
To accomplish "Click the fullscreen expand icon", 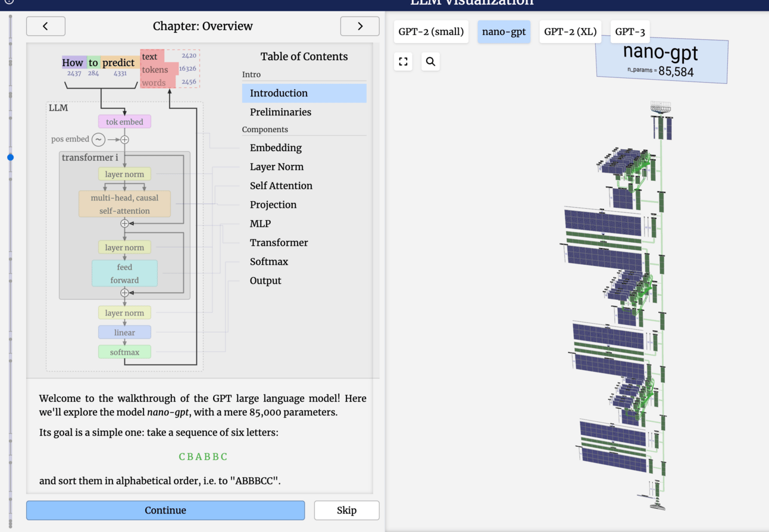I will [404, 61].
